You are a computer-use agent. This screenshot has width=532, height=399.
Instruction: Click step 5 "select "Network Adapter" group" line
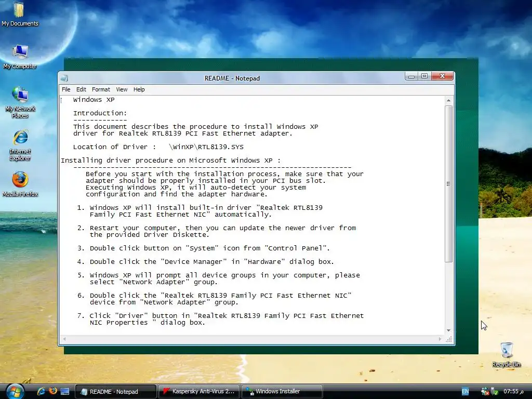coord(153,282)
